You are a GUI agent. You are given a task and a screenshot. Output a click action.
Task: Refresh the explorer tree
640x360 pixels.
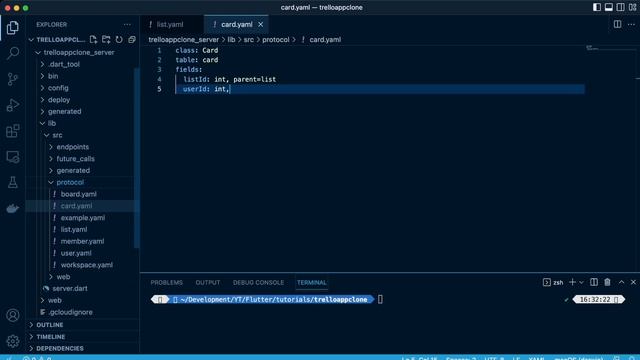click(x=119, y=40)
